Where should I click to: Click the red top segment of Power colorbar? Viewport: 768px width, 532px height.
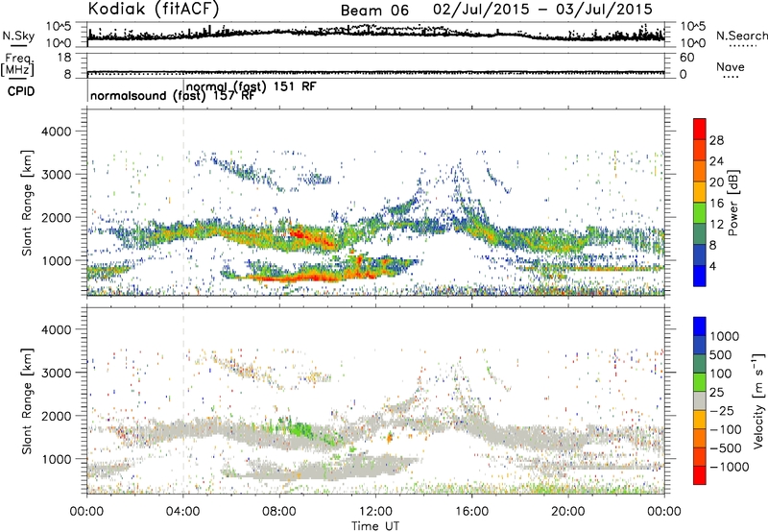[700, 129]
